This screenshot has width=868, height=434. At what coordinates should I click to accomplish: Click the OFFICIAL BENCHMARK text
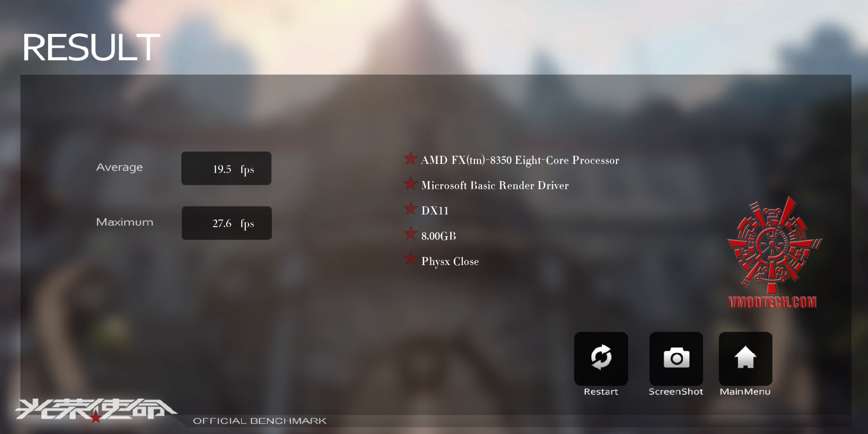tap(260, 421)
